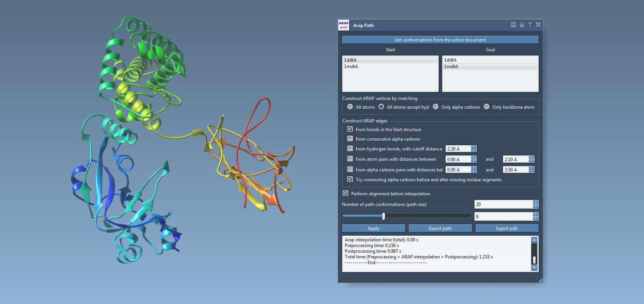Select 1ddtA in the Goal list
Screen dimensions: 644x304
(450, 60)
